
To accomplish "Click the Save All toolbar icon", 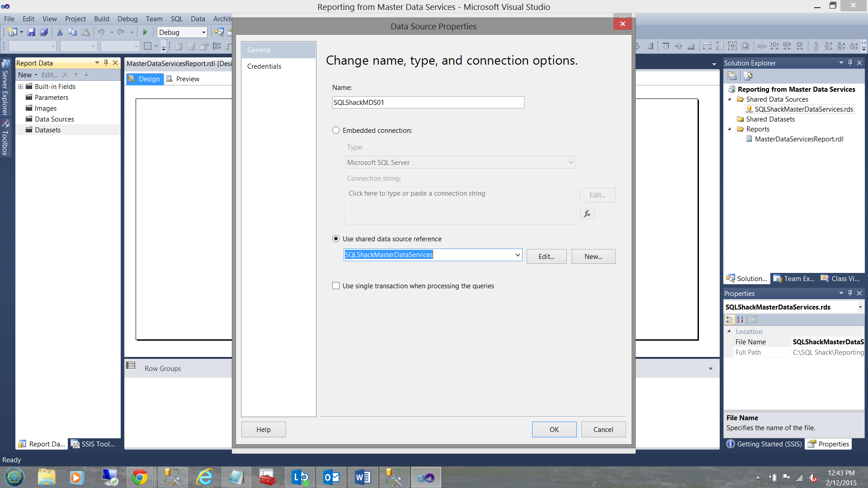I will pos(44,32).
